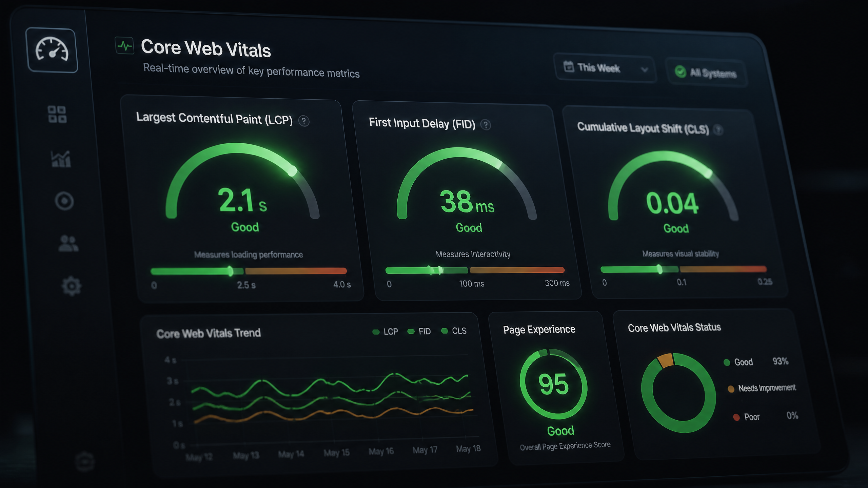Click the 0.04 CLS value
Viewport: 868px width, 488px height.
pyautogui.click(x=672, y=203)
